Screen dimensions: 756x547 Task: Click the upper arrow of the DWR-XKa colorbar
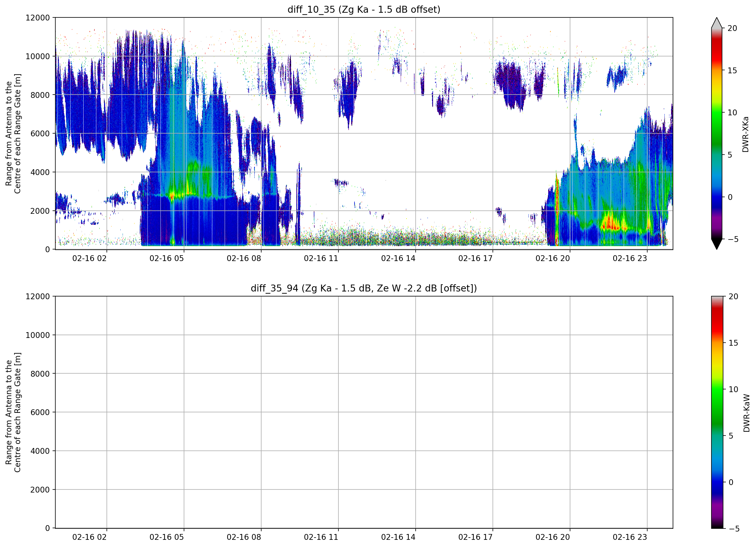tap(717, 23)
